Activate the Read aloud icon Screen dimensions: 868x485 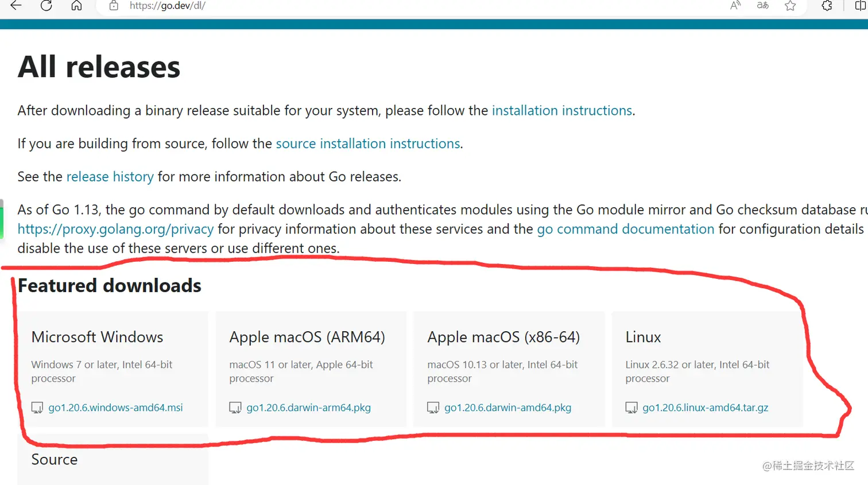(735, 5)
